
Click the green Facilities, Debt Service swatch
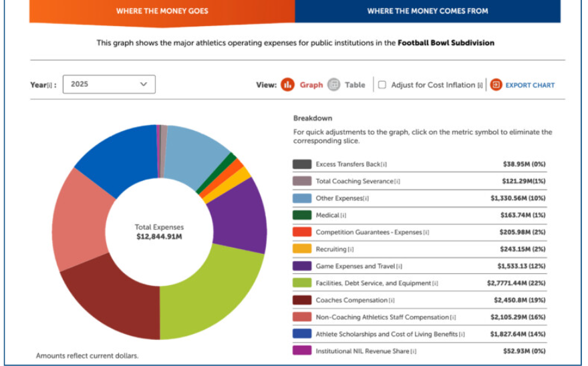pos(302,283)
